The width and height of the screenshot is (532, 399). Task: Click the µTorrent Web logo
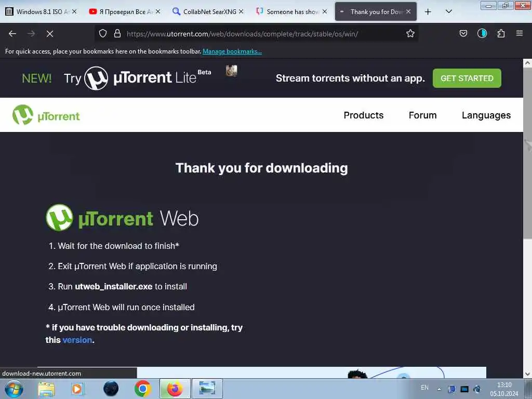coord(122,218)
